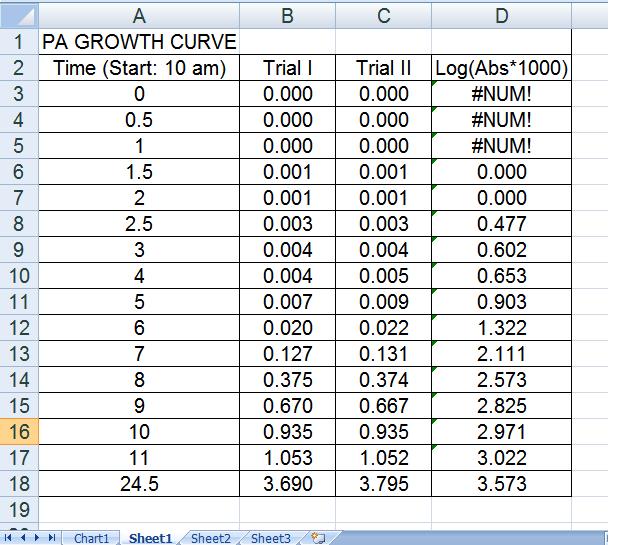Select column D header
628x545 pixels.
point(502,15)
